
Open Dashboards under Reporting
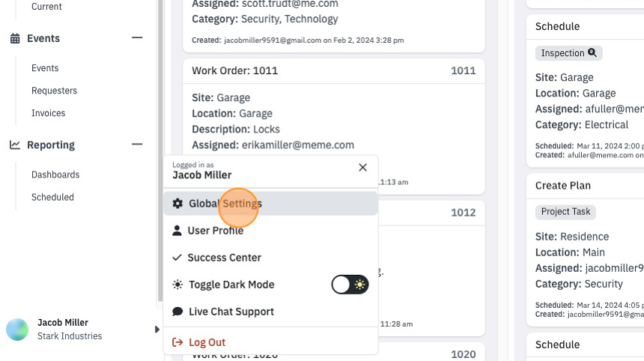(x=55, y=175)
